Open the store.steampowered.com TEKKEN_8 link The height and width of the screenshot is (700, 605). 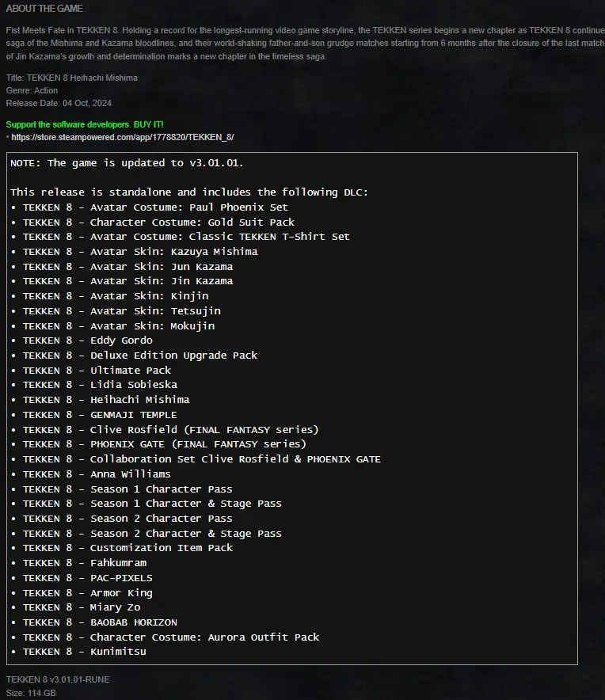[122, 137]
